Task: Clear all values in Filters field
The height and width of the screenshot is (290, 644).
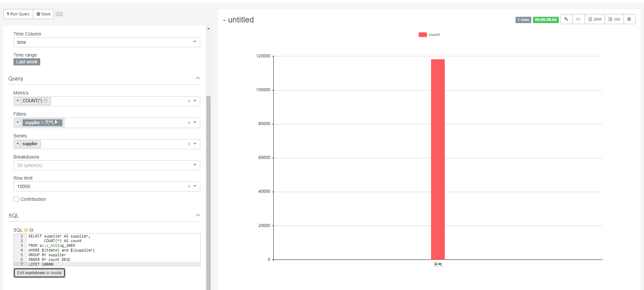Action: click(x=189, y=123)
